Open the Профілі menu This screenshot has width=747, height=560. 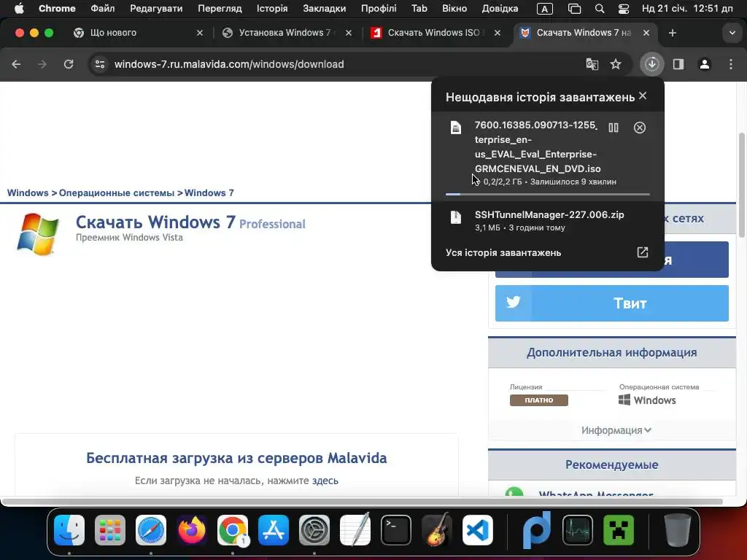(379, 9)
